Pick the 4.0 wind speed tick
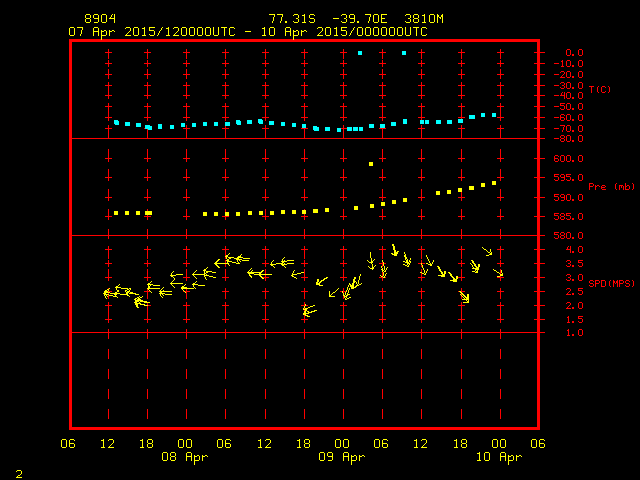Screen dimensions: 640x480 574,250
